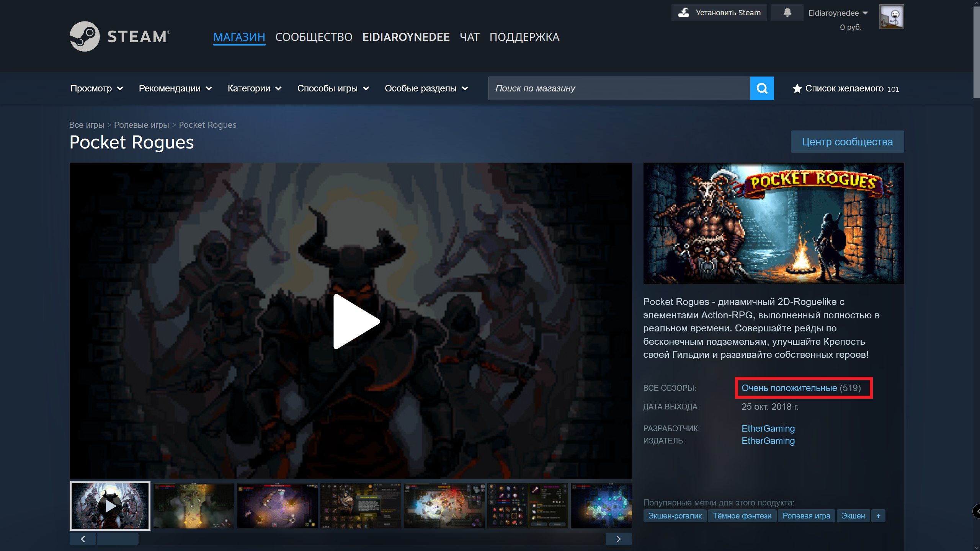
Task: Click the magnifier search button
Action: tap(762, 88)
